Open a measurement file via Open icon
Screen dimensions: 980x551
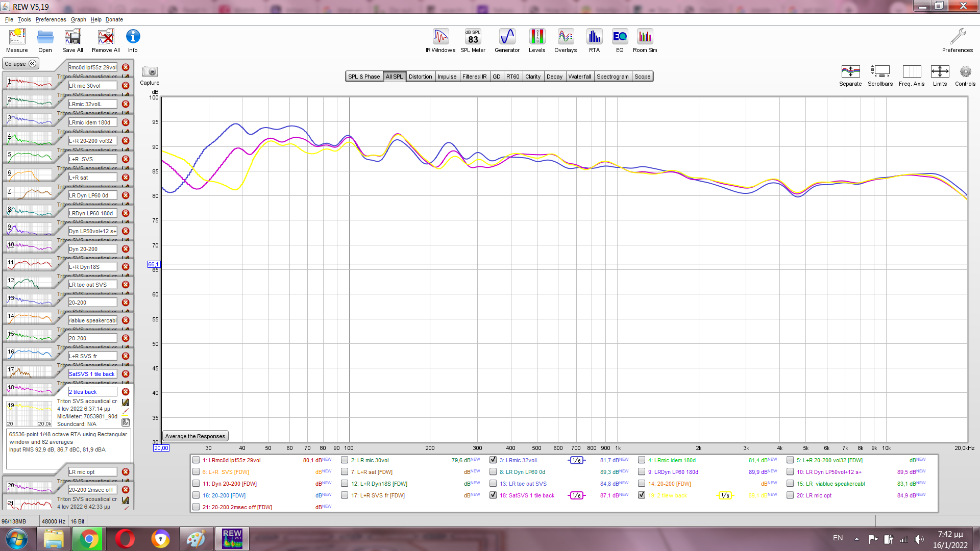click(45, 40)
